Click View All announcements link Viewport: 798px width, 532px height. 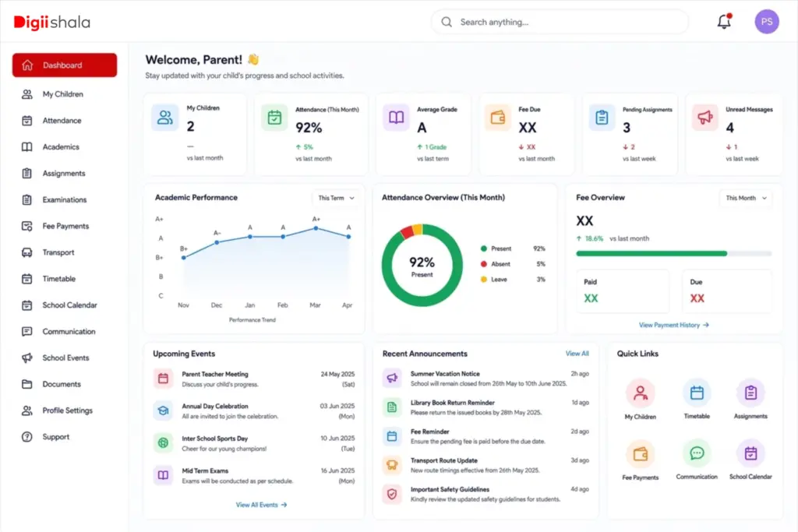[x=577, y=354]
